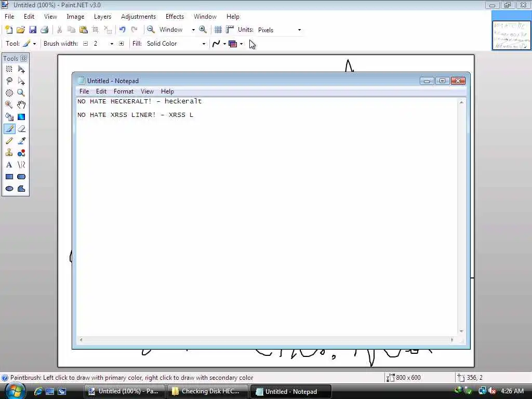This screenshot has height=399, width=532.
Task: Switch to Untitled Paint.NET taskbar button
Action: (125, 391)
